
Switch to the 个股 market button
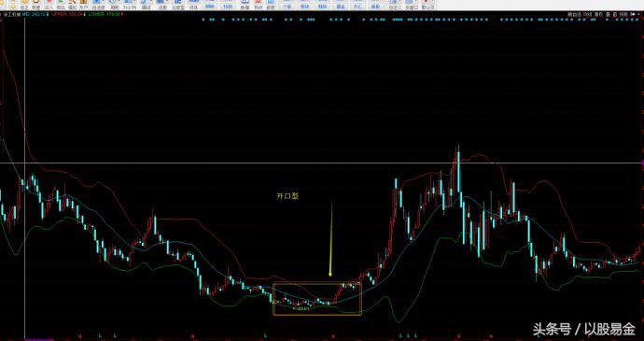[287, 7]
